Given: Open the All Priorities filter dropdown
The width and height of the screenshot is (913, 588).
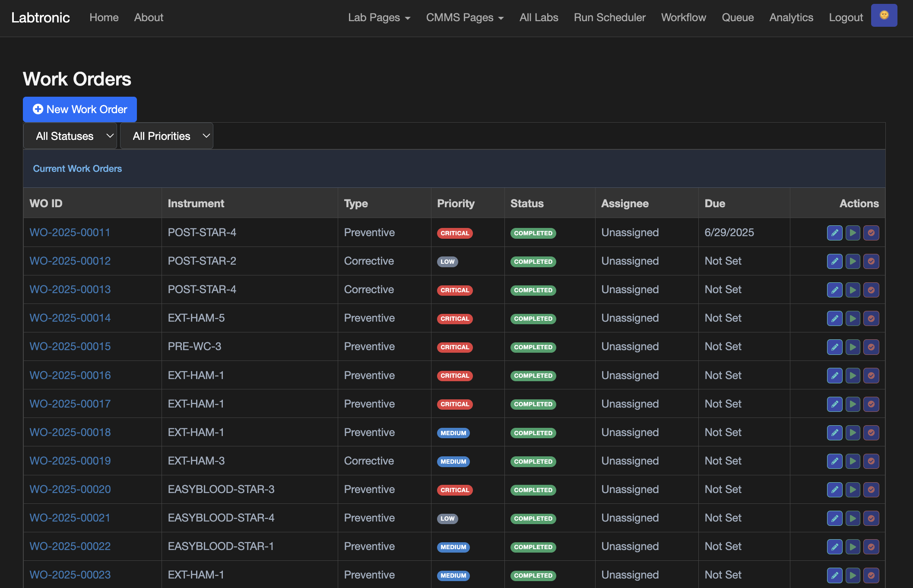Looking at the screenshot, I should click(167, 136).
